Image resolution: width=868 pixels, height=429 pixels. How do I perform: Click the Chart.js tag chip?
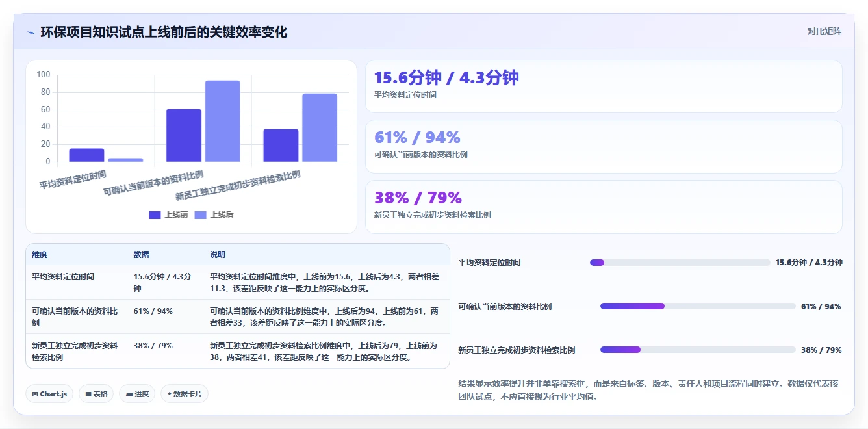(49, 394)
